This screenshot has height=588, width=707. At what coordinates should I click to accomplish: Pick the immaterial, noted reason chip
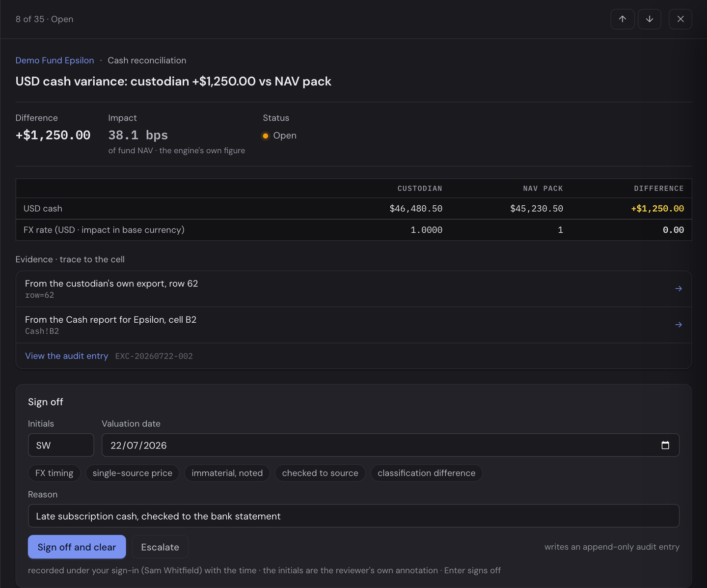click(x=227, y=473)
